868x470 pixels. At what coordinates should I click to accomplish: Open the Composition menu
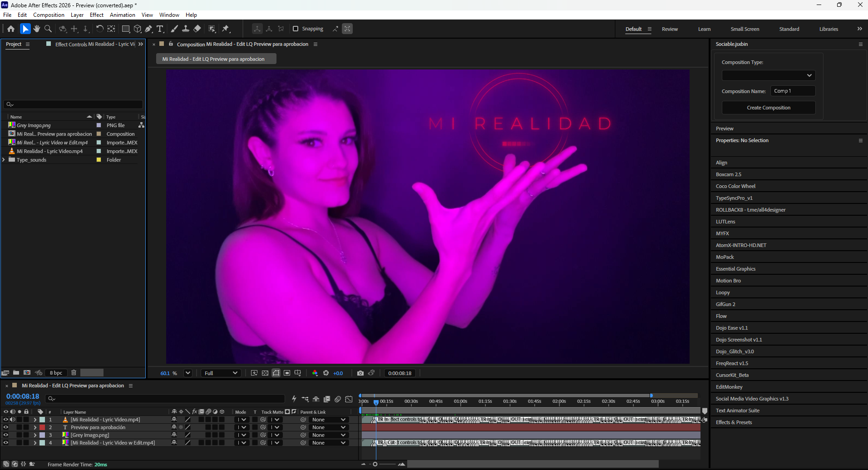pos(49,15)
